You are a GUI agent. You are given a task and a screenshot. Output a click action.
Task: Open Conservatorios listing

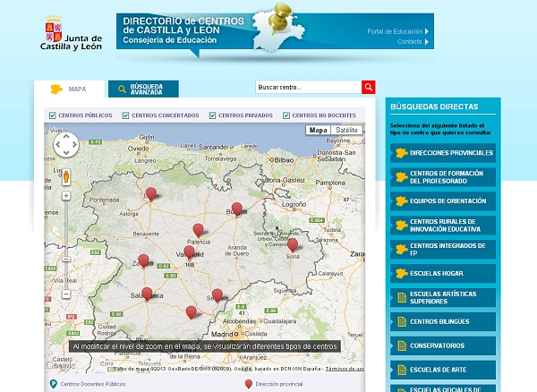point(443,345)
